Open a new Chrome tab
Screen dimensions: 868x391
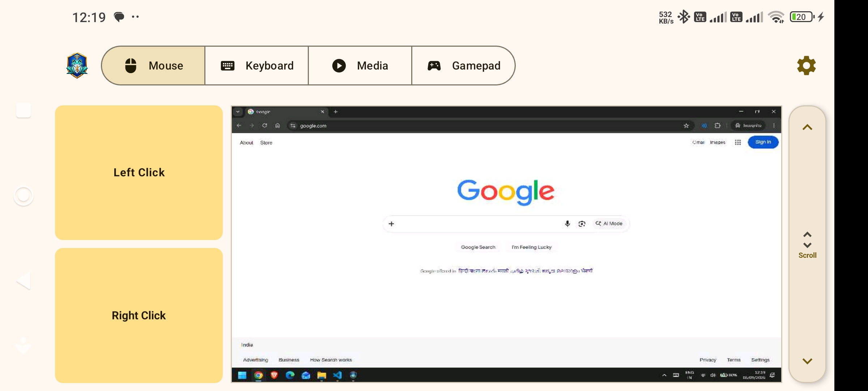pyautogui.click(x=336, y=112)
